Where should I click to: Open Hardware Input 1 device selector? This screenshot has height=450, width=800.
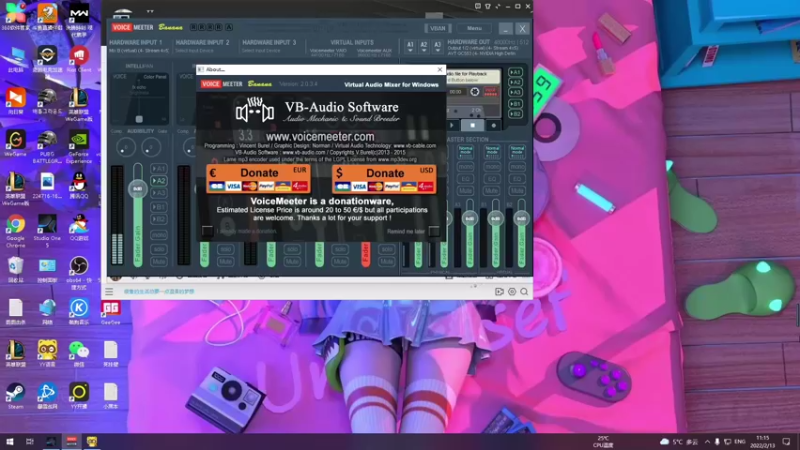[139, 51]
